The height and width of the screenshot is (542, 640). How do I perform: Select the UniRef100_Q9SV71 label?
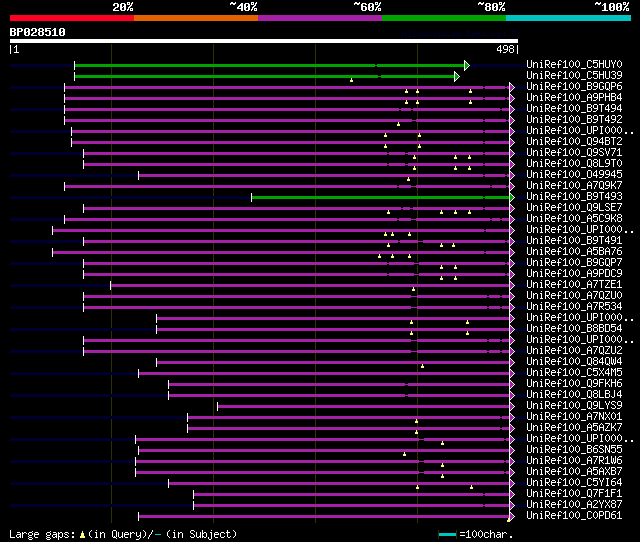pos(574,153)
